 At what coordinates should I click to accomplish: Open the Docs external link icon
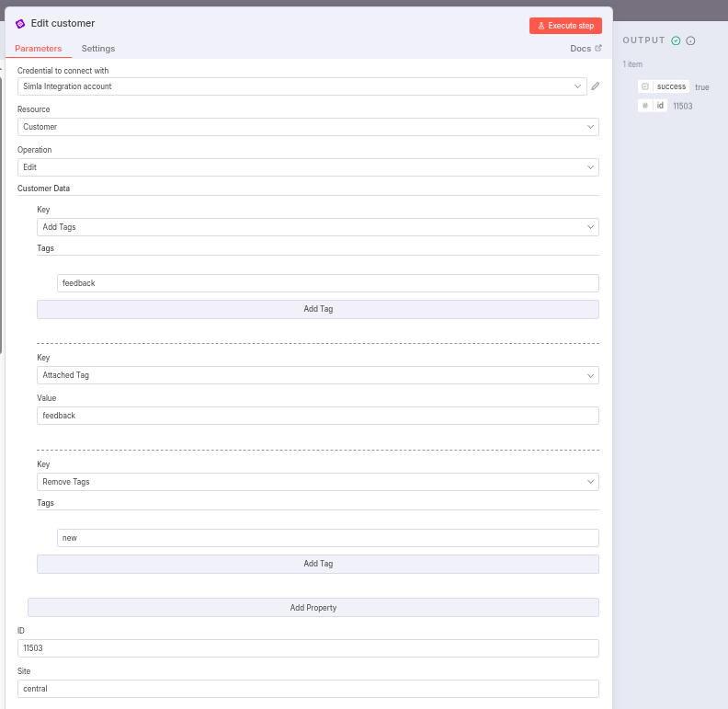[x=598, y=48]
